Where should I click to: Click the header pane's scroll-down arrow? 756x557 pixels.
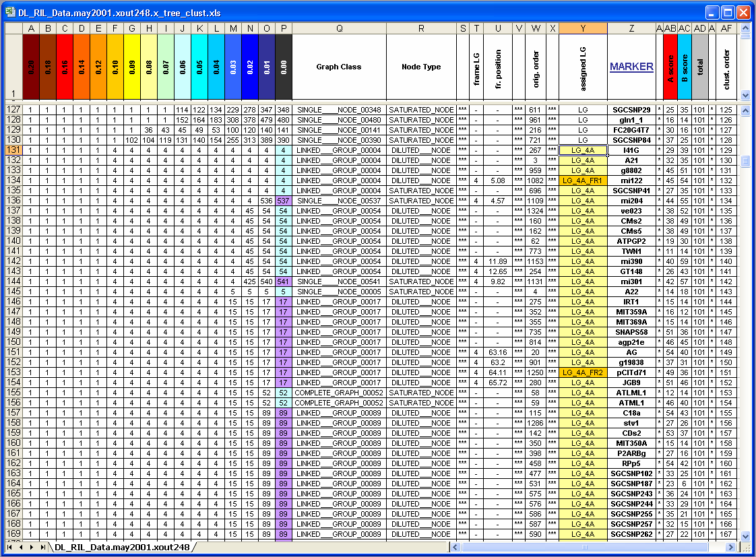(745, 95)
